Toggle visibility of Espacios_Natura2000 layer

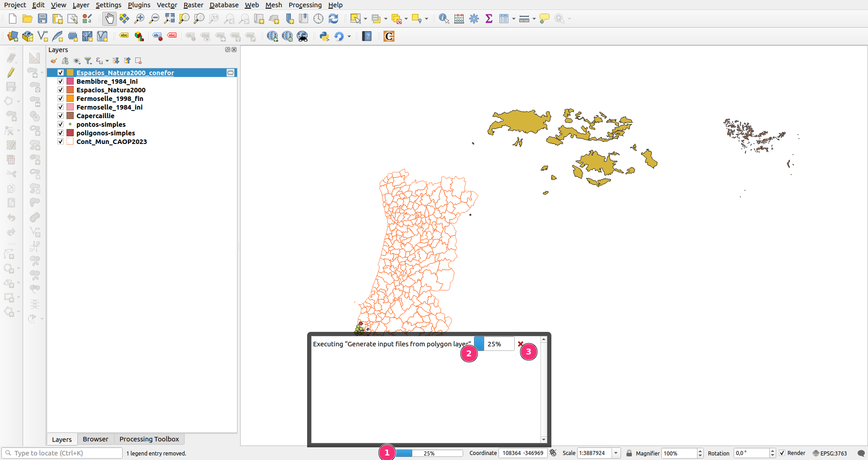point(60,90)
